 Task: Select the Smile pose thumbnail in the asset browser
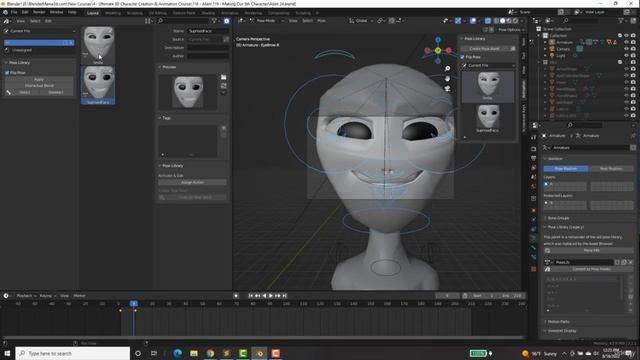point(98,45)
